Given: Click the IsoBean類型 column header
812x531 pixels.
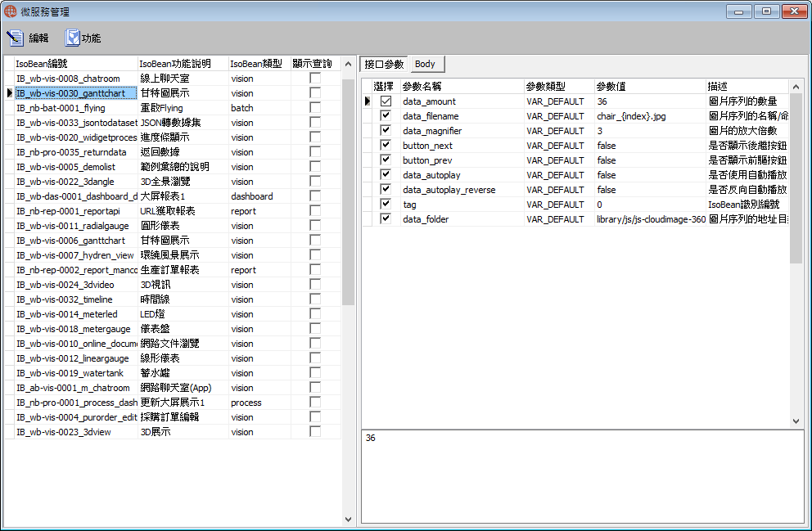Looking at the screenshot, I should 259,64.
